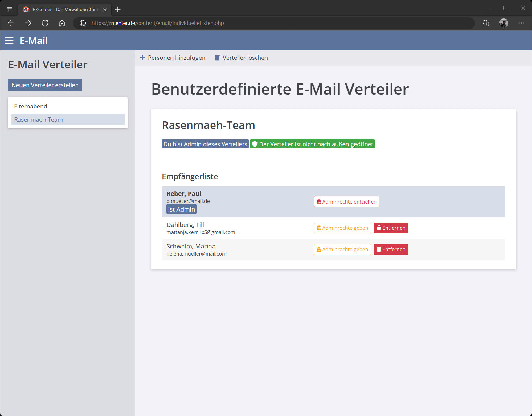Open a new browser tab
532x416 pixels.
(x=117, y=9)
